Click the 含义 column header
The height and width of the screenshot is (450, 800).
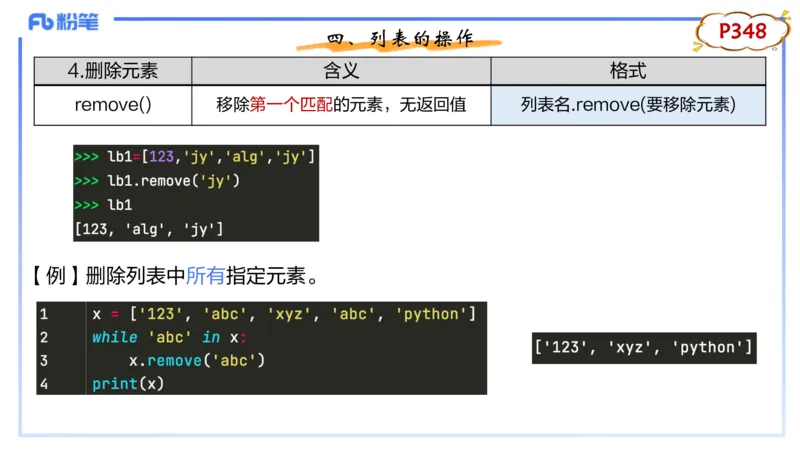(341, 71)
